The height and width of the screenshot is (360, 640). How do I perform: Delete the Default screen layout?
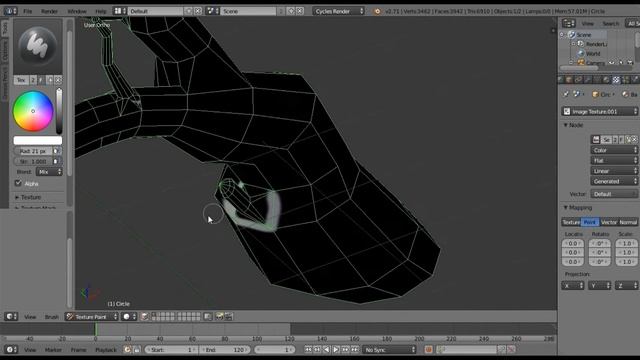click(x=198, y=11)
